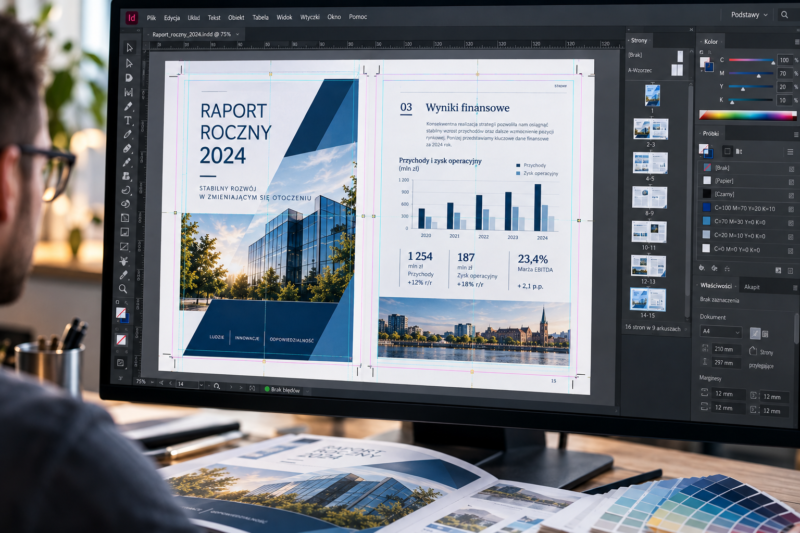The width and height of the screenshot is (800, 533).
Task: Select the Pen tool
Action: (128, 107)
